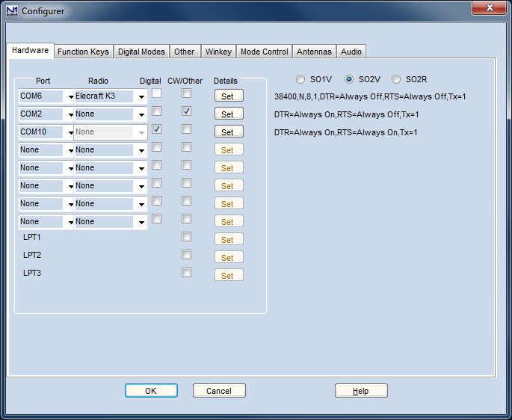Open the radio dropdown in fourth row

pos(141,150)
